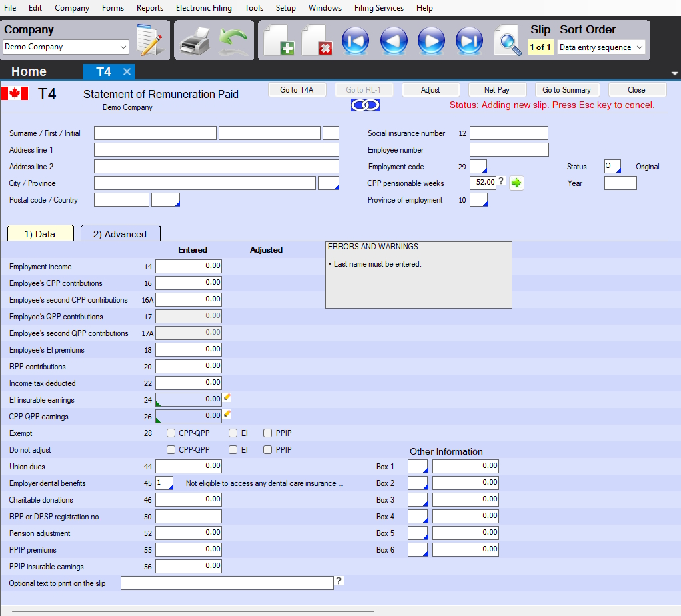Screen dimensions: 681x616
Task: Open the Electronic Filing menu
Action: 203,8
